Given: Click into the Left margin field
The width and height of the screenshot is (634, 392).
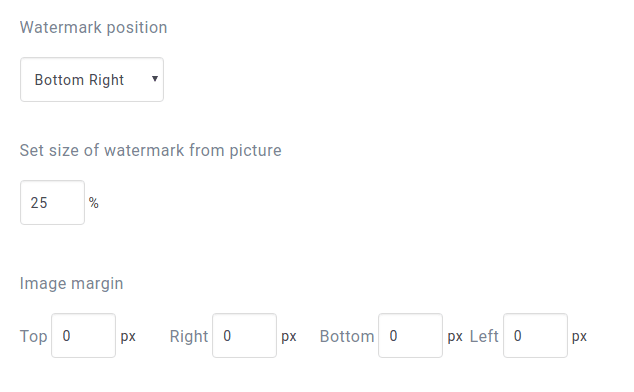Looking at the screenshot, I should pyautogui.click(x=535, y=335).
